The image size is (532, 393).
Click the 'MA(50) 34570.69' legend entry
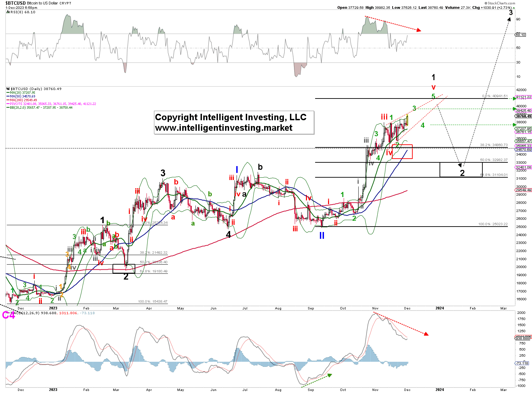pyautogui.click(x=22, y=96)
